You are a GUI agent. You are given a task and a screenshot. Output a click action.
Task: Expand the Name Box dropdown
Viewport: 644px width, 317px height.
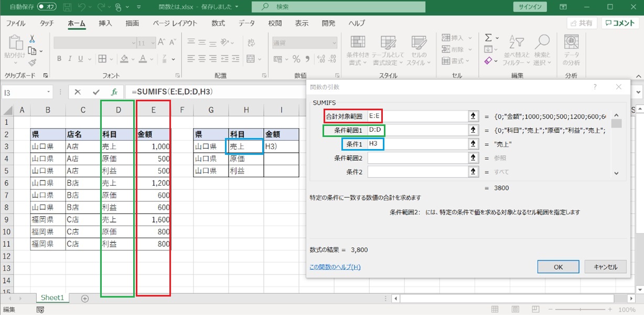click(49, 92)
